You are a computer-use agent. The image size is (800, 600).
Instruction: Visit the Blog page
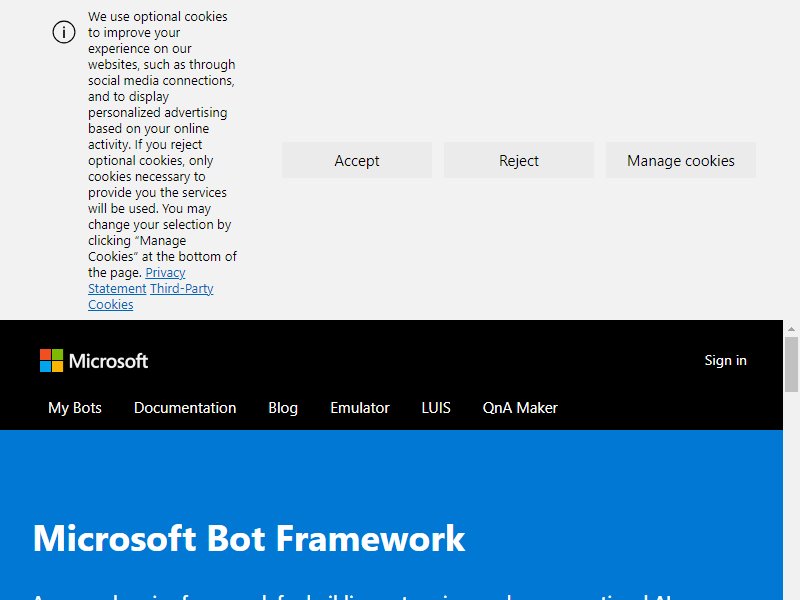coord(283,408)
